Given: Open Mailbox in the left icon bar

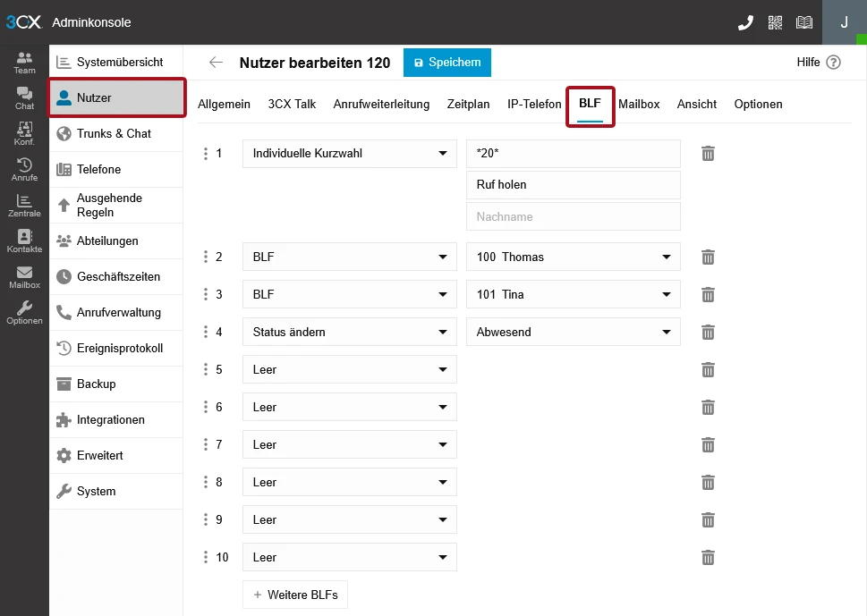Looking at the screenshot, I should point(24,277).
